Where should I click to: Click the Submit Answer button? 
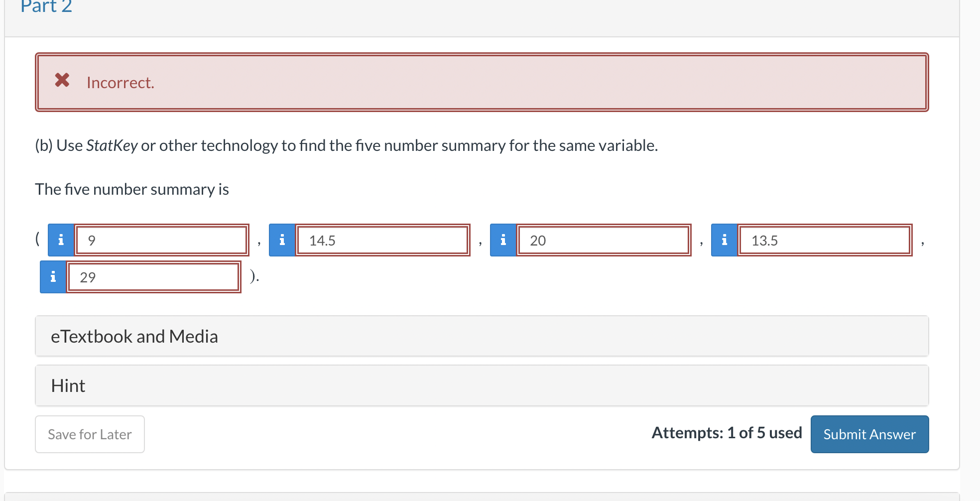tap(869, 434)
